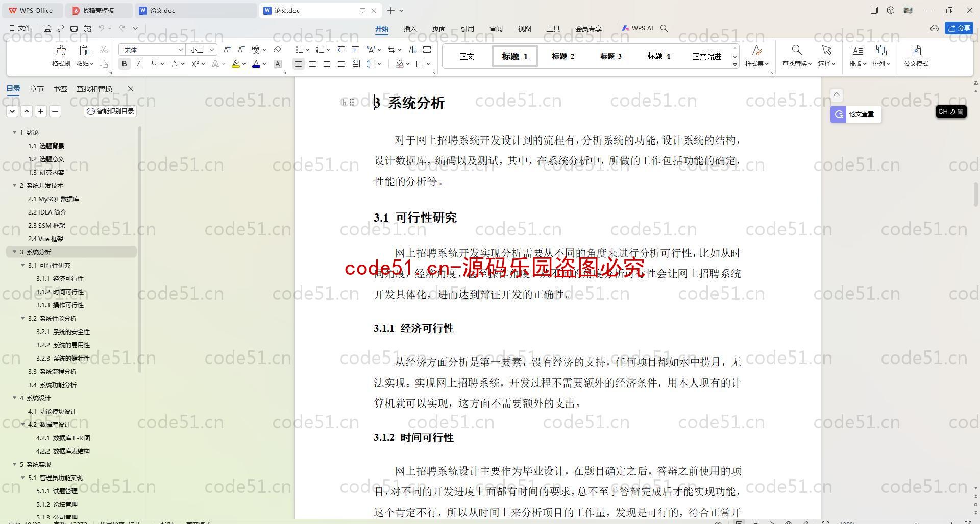Image resolution: width=980 pixels, height=524 pixels.
Task: Apply the Heading 2 (标题 2) style
Action: tap(562, 56)
